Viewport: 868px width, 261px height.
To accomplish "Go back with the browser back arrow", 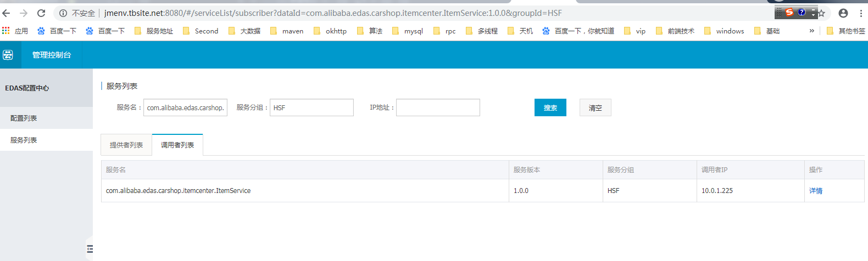I will pyautogui.click(x=7, y=13).
